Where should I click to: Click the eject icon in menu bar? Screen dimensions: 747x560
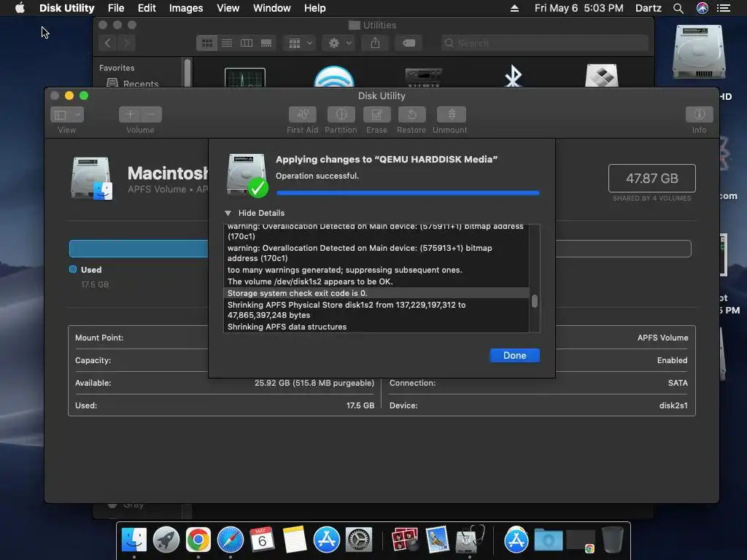pos(514,8)
